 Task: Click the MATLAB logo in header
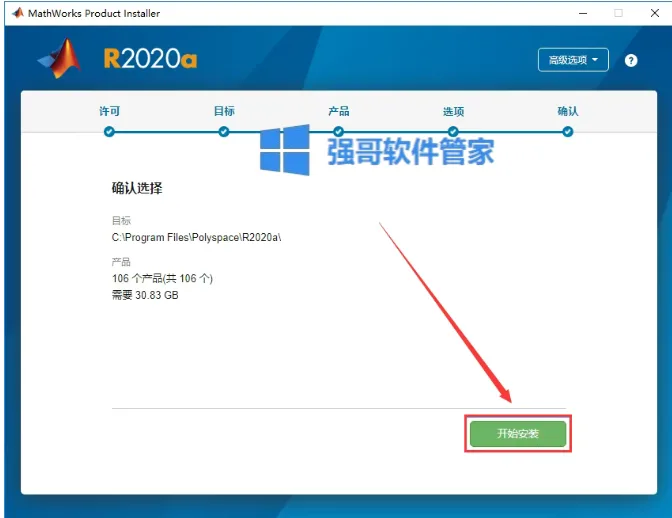click(x=60, y=58)
